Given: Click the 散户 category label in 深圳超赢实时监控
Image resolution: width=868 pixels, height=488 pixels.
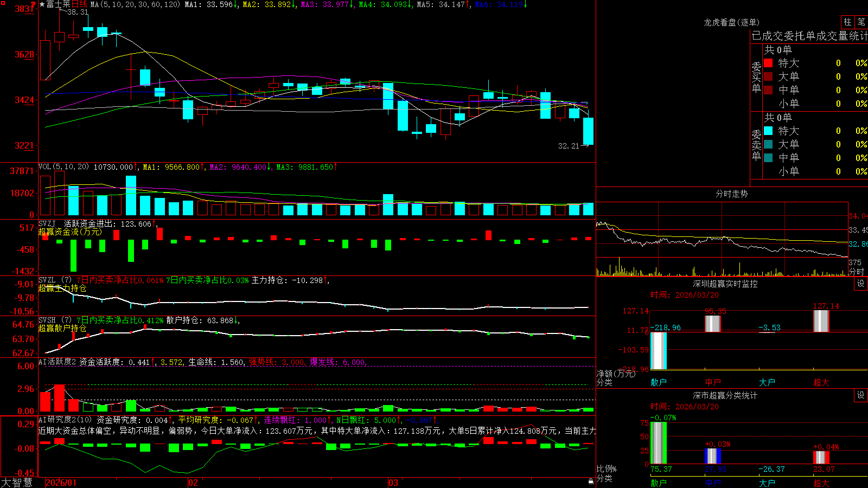Looking at the screenshot, I should point(659,382).
